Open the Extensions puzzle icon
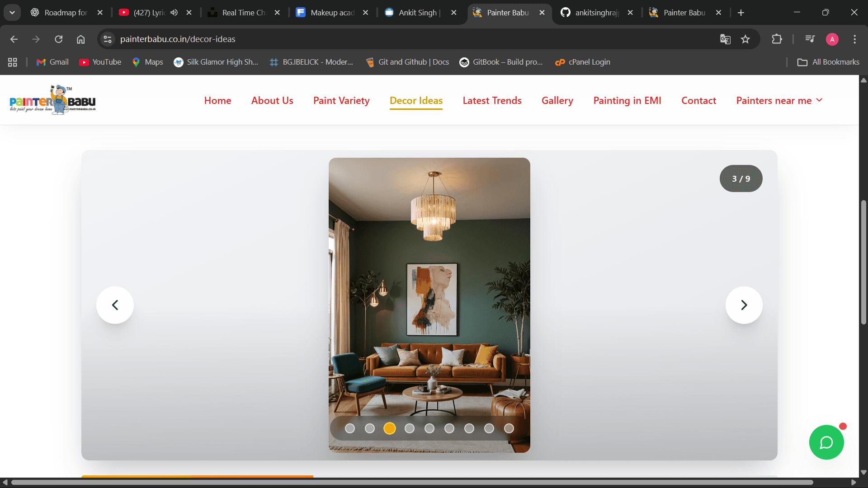The height and width of the screenshot is (488, 868). [x=777, y=39]
